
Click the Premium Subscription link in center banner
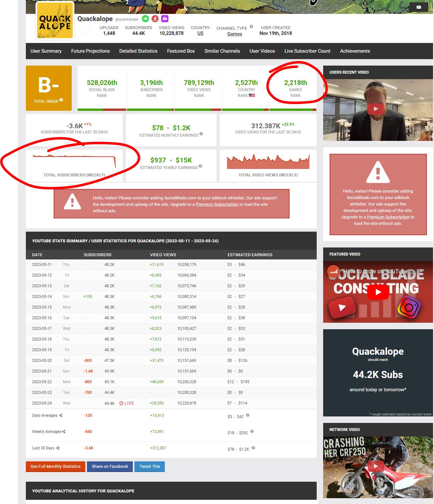click(x=217, y=204)
